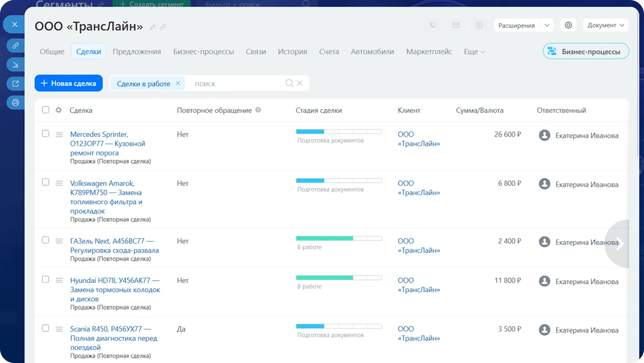Check the Mercedes Sprinter deal checkbox
The width and height of the screenshot is (644, 363).
(x=46, y=133)
